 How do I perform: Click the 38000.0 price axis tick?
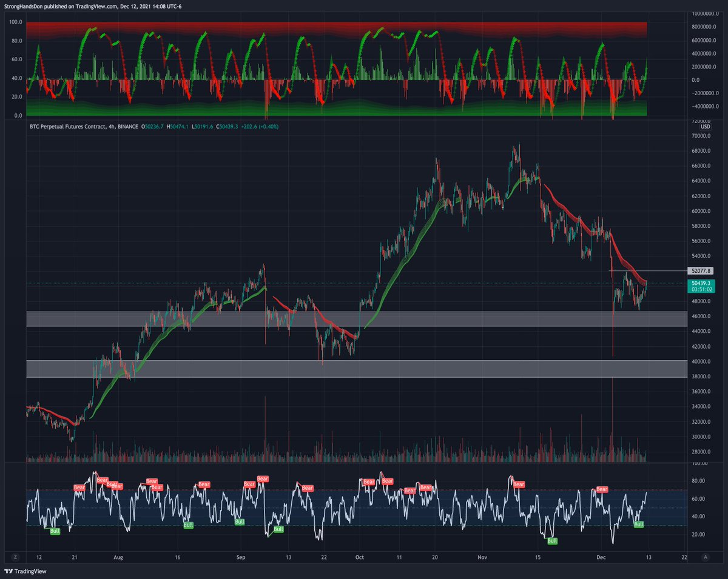[701, 377]
